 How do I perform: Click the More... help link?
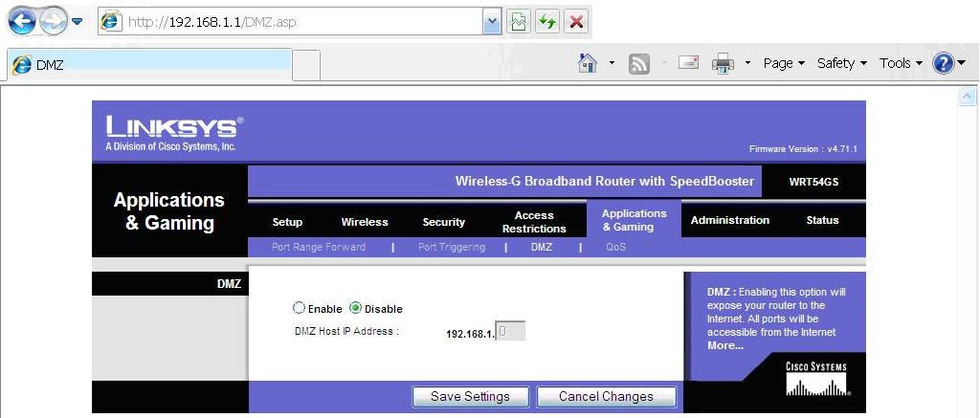[x=725, y=345]
